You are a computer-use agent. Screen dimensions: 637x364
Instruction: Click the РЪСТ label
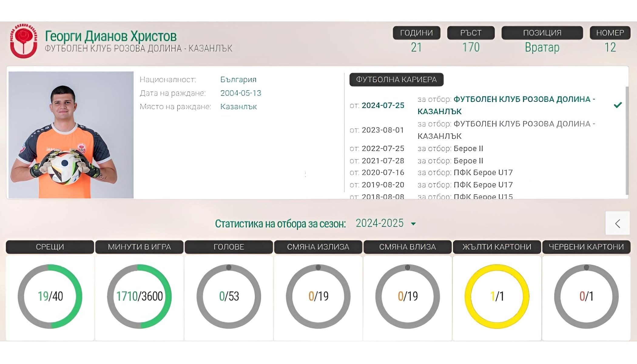click(471, 33)
